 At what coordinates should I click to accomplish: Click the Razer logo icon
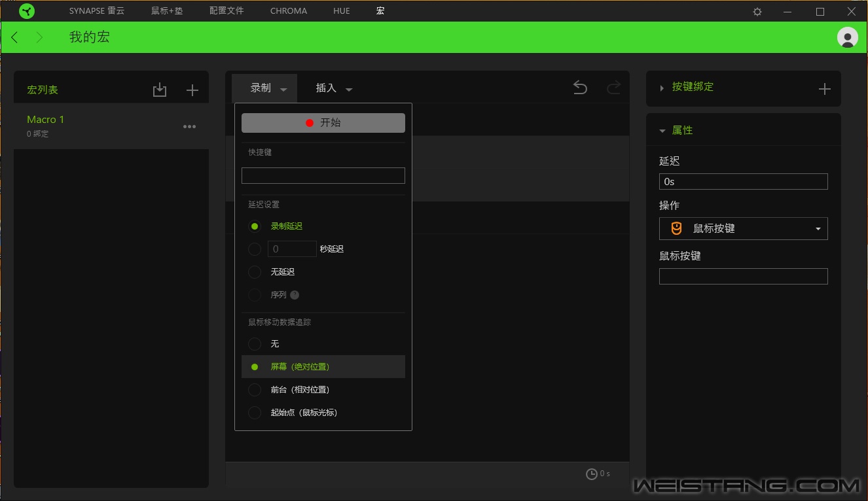tap(27, 11)
